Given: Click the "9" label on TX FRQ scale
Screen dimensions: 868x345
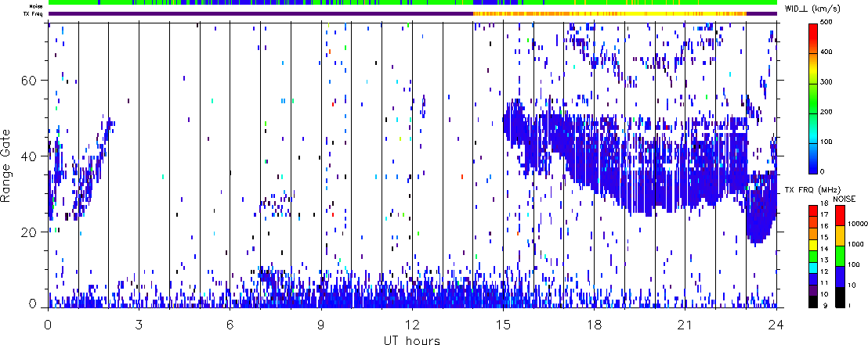Looking at the screenshot, I should pos(826,306).
